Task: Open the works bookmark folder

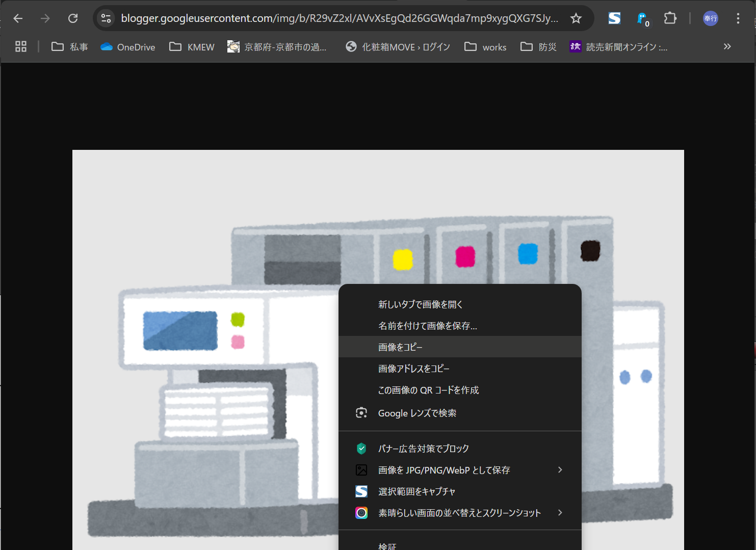Action: (x=485, y=47)
